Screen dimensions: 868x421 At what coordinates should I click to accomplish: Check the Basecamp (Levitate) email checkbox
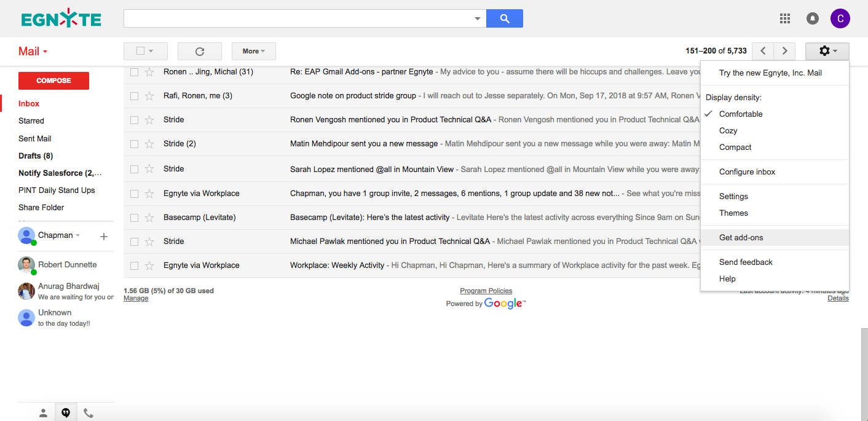click(x=134, y=218)
